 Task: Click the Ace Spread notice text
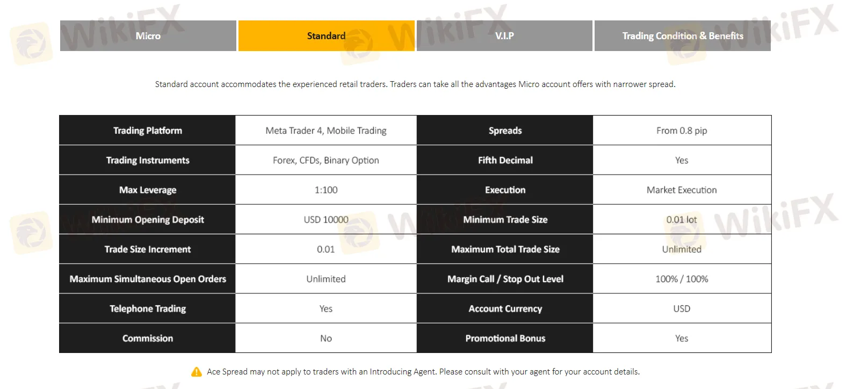[x=423, y=372]
